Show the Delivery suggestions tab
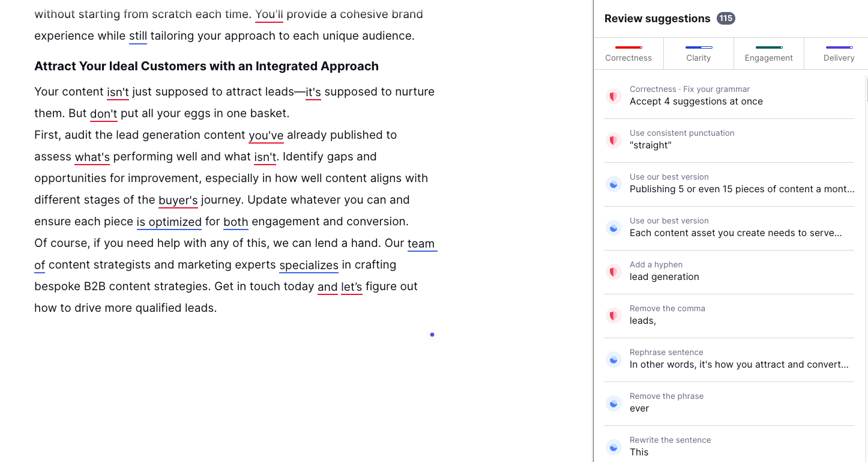This screenshot has width=868, height=462. point(839,53)
